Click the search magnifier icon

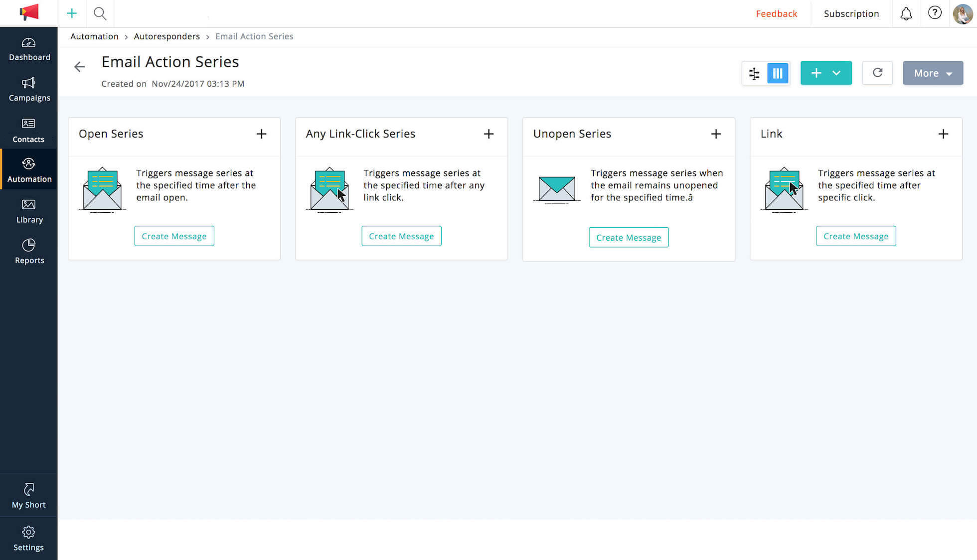[100, 13]
